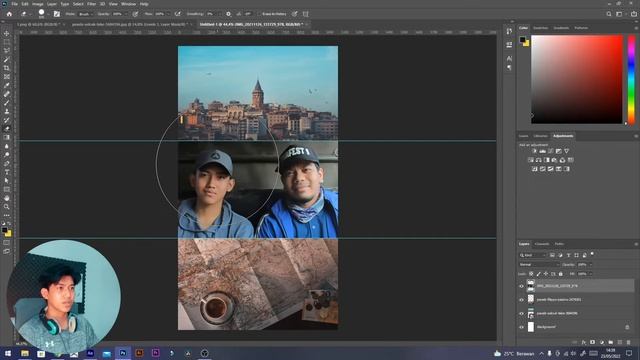Open the layer filter Kind dropdown
The image size is (640, 360).
533,255
